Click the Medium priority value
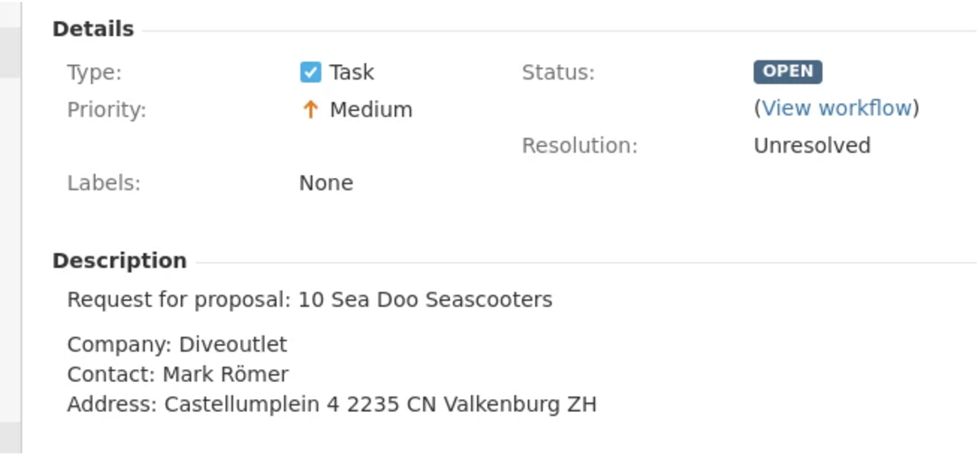 point(371,110)
